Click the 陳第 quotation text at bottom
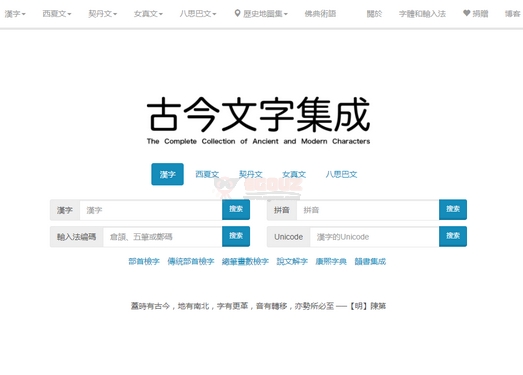 click(258, 306)
